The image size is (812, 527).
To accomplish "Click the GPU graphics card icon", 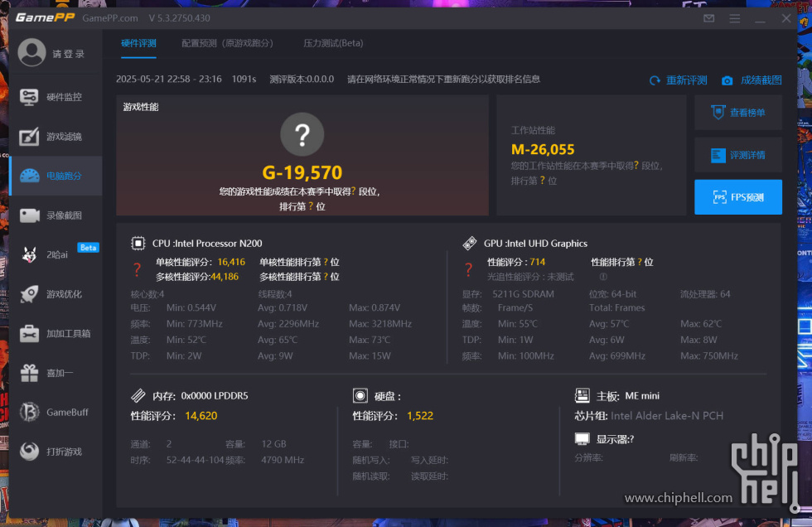I will click(x=470, y=244).
